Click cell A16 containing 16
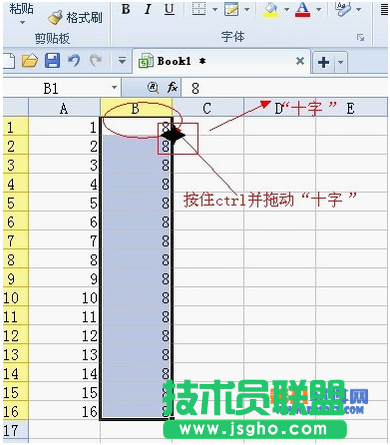Viewport: 390px width, 445px height. (64, 411)
